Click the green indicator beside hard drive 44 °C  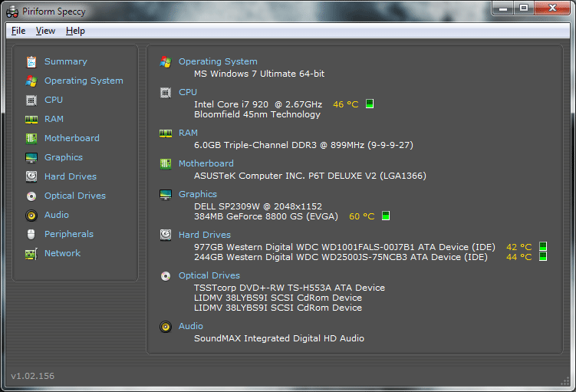tap(542, 256)
